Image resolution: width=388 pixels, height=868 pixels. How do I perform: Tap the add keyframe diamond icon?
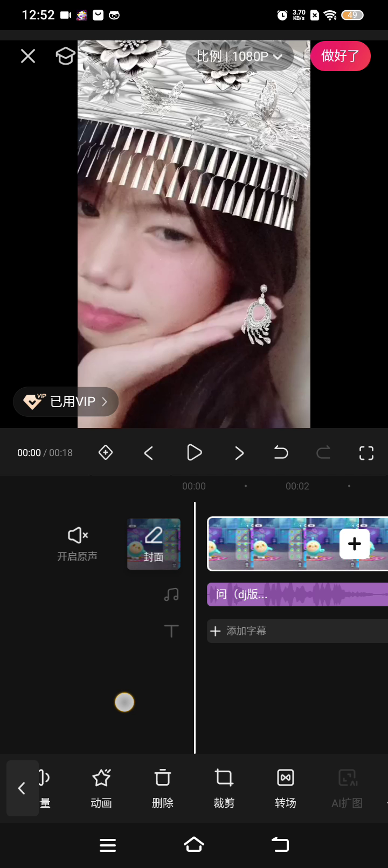106,453
